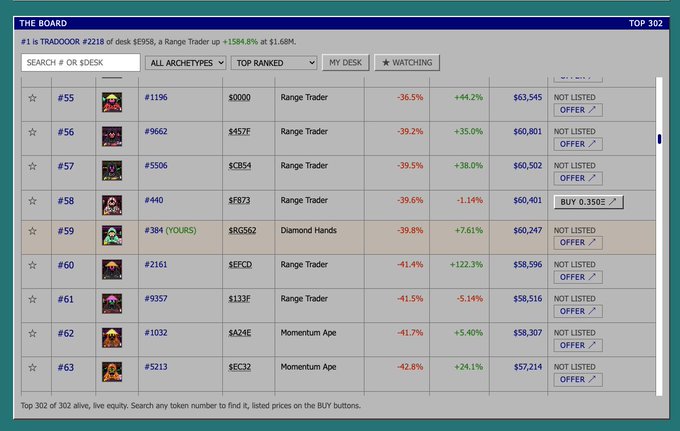
Task: Open desk link $A24E
Action: (240, 333)
